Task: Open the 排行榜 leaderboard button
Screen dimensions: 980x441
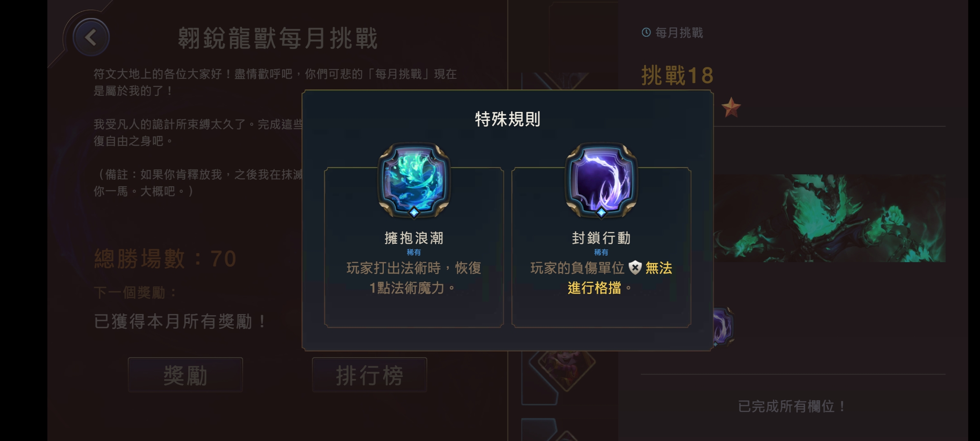Action: coord(370,375)
